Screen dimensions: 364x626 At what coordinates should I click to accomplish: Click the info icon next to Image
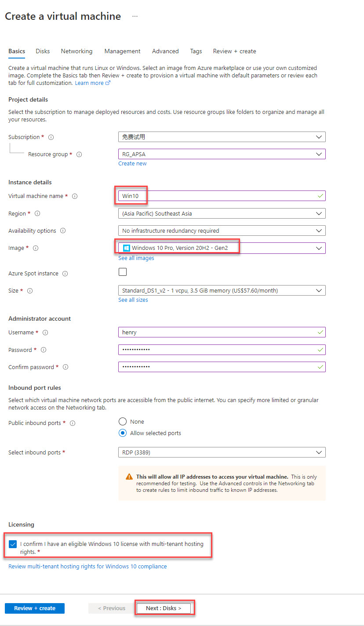click(x=36, y=248)
